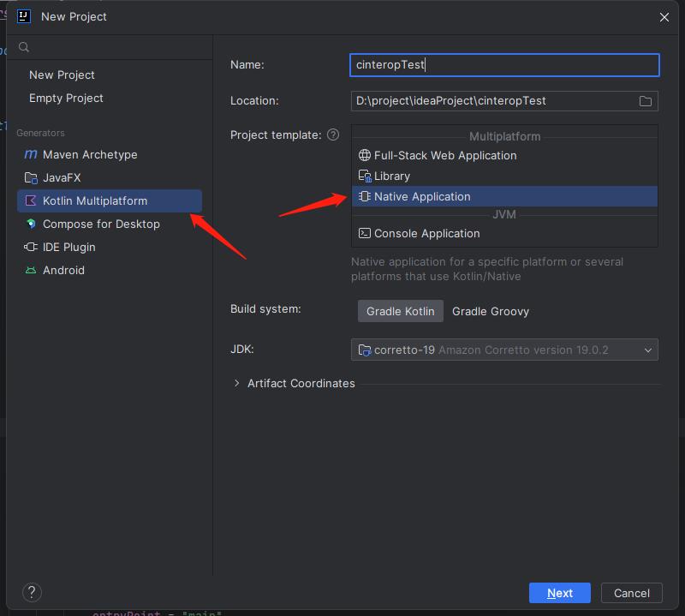Viewport: 685px width, 616px height.
Task: Choose IDE Plugin generator
Action: click(110, 247)
